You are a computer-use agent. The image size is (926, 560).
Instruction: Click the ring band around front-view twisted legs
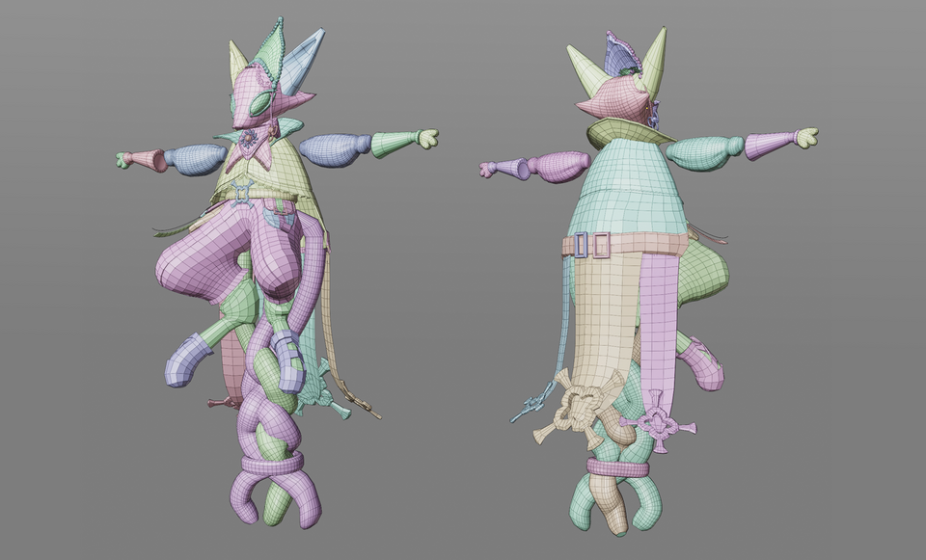click(272, 463)
